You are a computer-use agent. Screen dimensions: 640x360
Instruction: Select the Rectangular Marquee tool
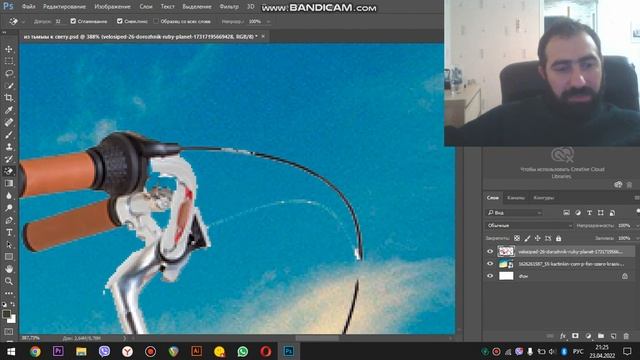click(x=9, y=61)
